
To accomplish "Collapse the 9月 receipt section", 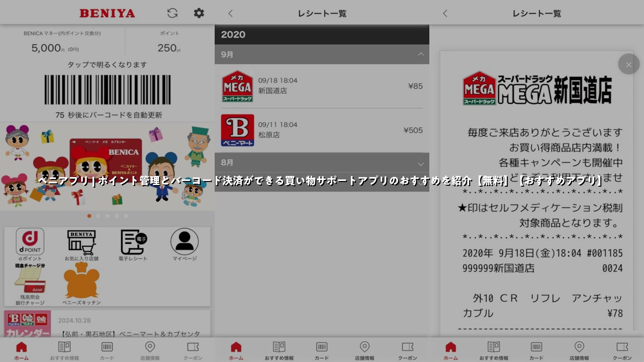I will click(x=322, y=54).
